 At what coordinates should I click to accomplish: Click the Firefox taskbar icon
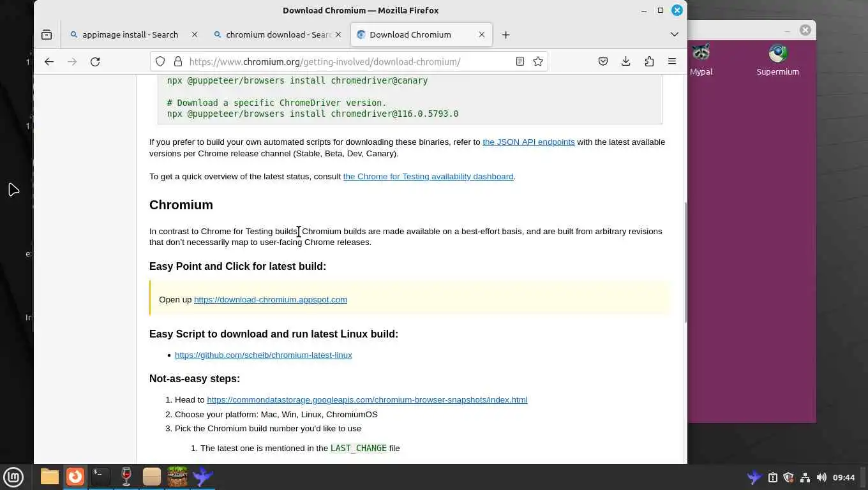tap(75, 477)
